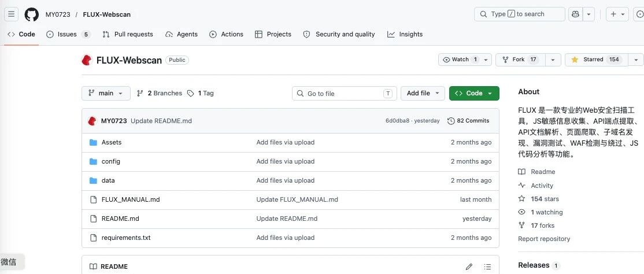Open the Update FLUX_MANUAL.md commit message
Screen dimensions: 644x274
(x=297, y=199)
